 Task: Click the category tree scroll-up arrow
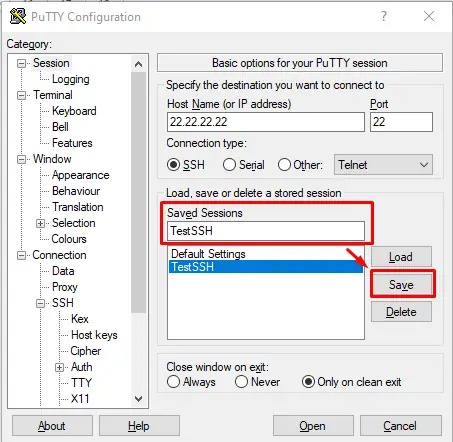[x=138, y=64]
